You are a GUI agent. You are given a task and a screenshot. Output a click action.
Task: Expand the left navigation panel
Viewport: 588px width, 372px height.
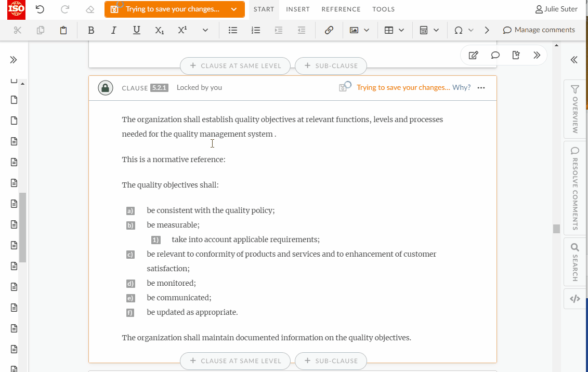click(x=14, y=60)
